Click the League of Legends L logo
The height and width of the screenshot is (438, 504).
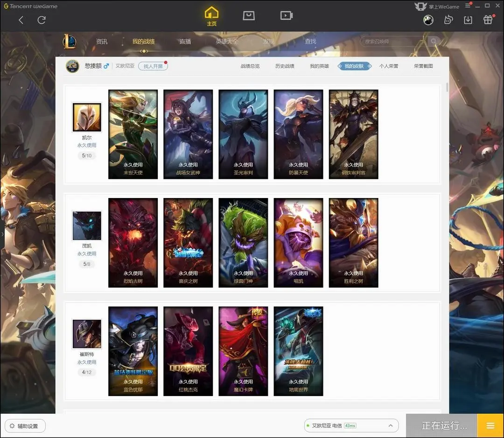tap(70, 41)
